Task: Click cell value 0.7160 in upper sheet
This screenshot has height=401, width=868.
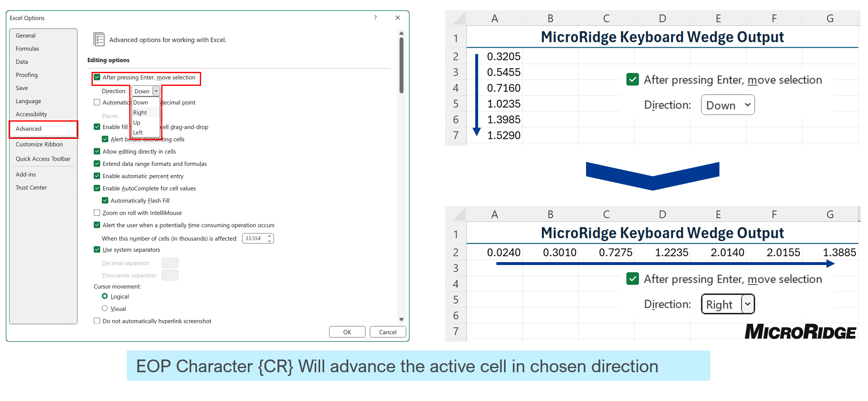Action: coord(503,88)
